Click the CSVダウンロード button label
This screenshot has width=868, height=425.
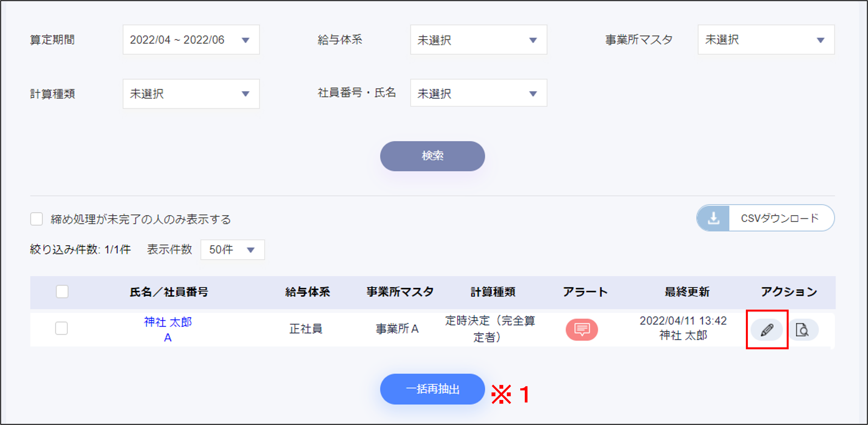tap(779, 218)
